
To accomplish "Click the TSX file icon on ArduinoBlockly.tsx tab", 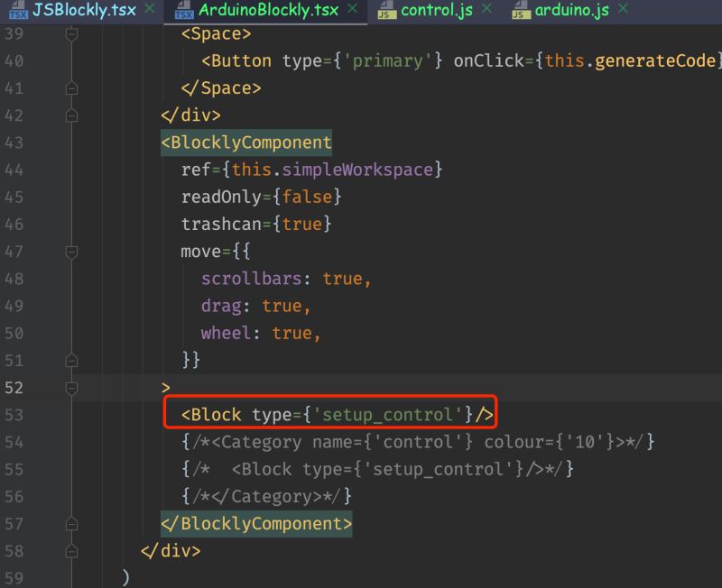I will point(184,12).
